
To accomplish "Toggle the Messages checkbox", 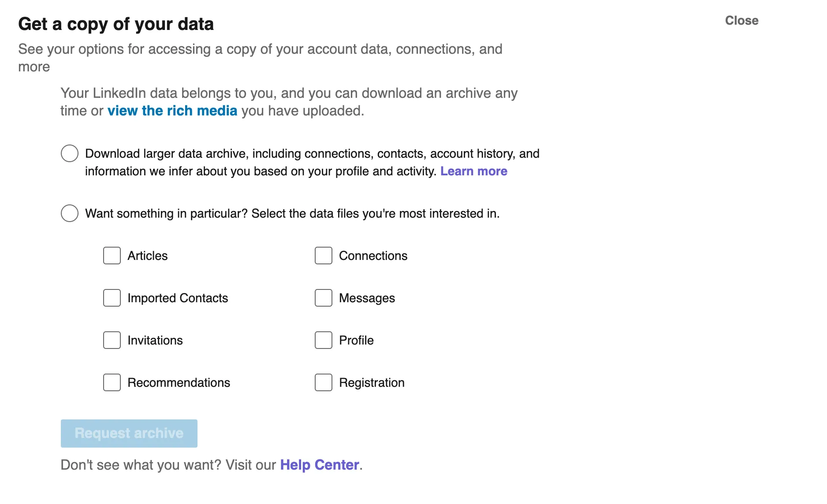I will point(323,298).
